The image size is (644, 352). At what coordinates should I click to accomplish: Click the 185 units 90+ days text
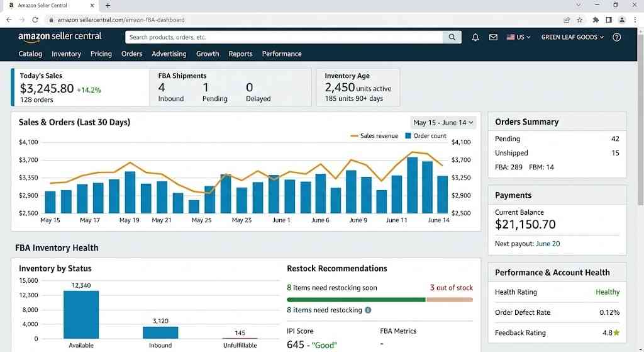pos(354,99)
